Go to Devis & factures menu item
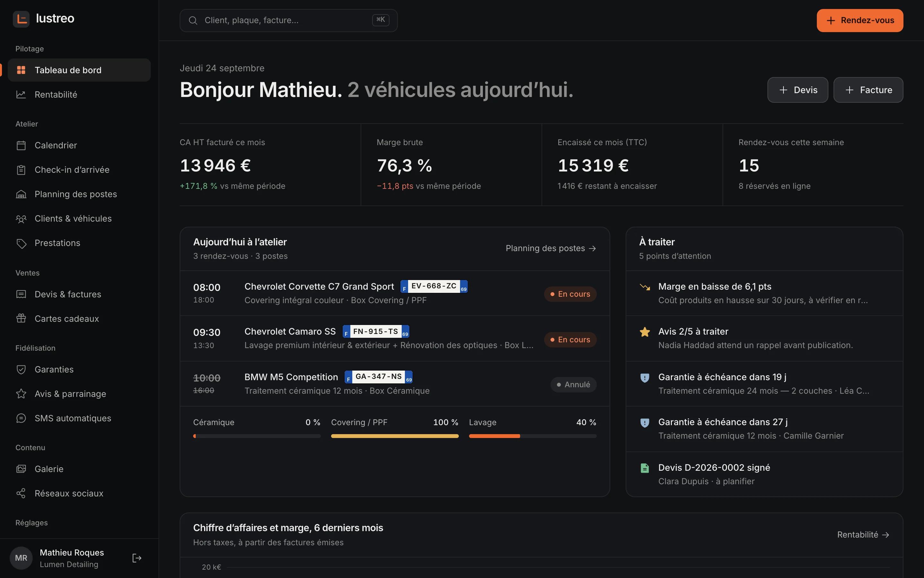The height and width of the screenshot is (578, 924). [x=79, y=294]
